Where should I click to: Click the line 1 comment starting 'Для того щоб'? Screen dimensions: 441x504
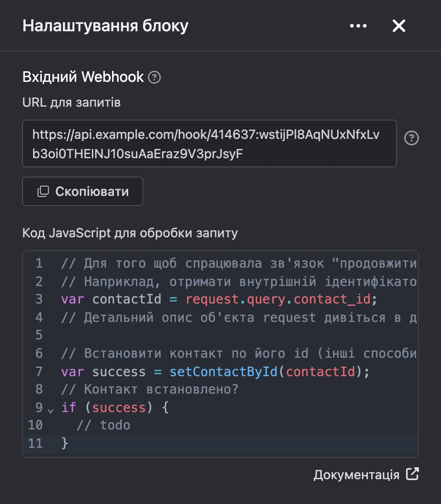point(239,263)
